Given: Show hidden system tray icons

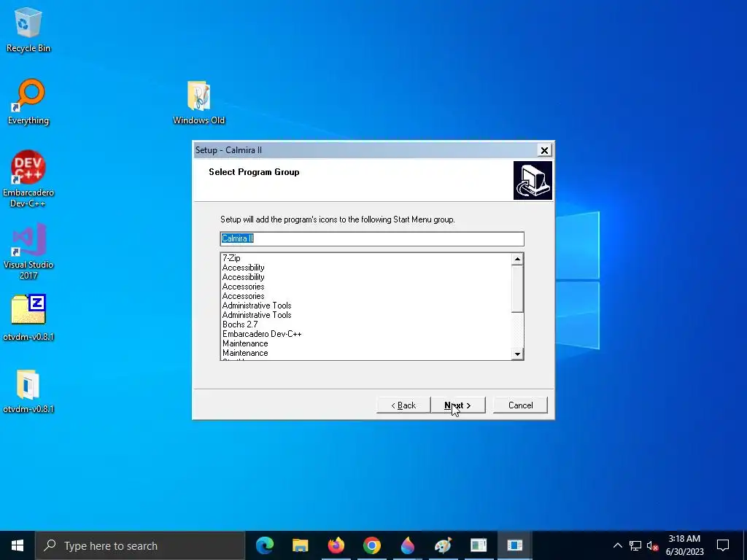Looking at the screenshot, I should click(617, 545).
